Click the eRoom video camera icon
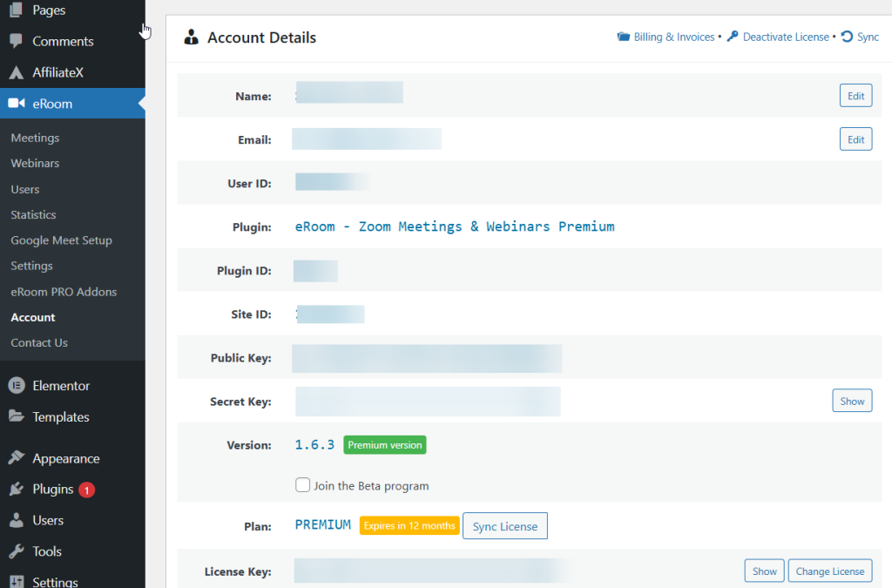Viewport: 892px width, 588px height. (x=16, y=104)
